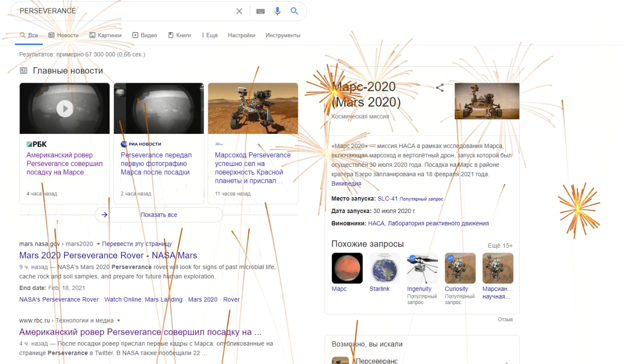This screenshot has height=364, width=623.
Task: Open rbc.ru result Американский ровер Perseverance
Action: point(141,332)
